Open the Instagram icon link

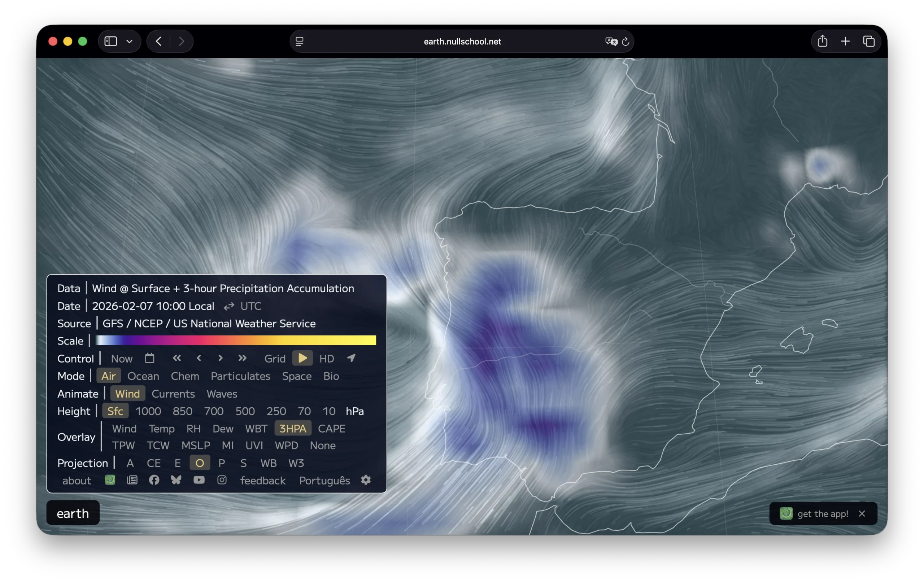(x=222, y=480)
